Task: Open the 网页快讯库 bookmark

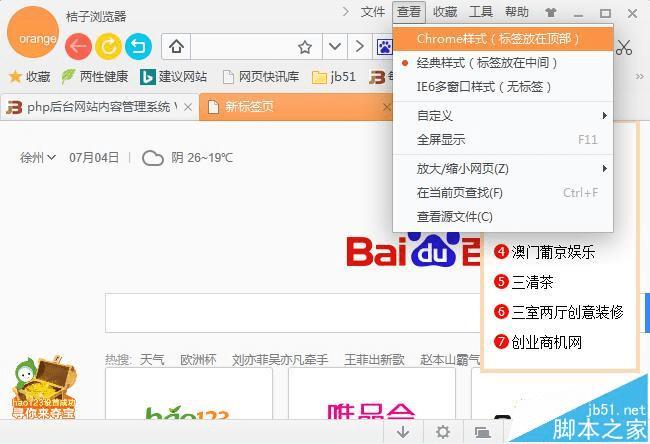Action: pos(261,77)
